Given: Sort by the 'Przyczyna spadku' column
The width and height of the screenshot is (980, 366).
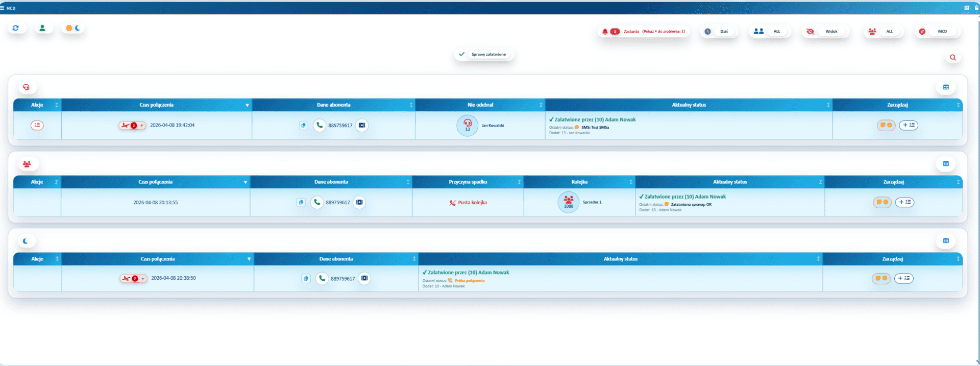Looking at the screenshot, I should pos(468,182).
